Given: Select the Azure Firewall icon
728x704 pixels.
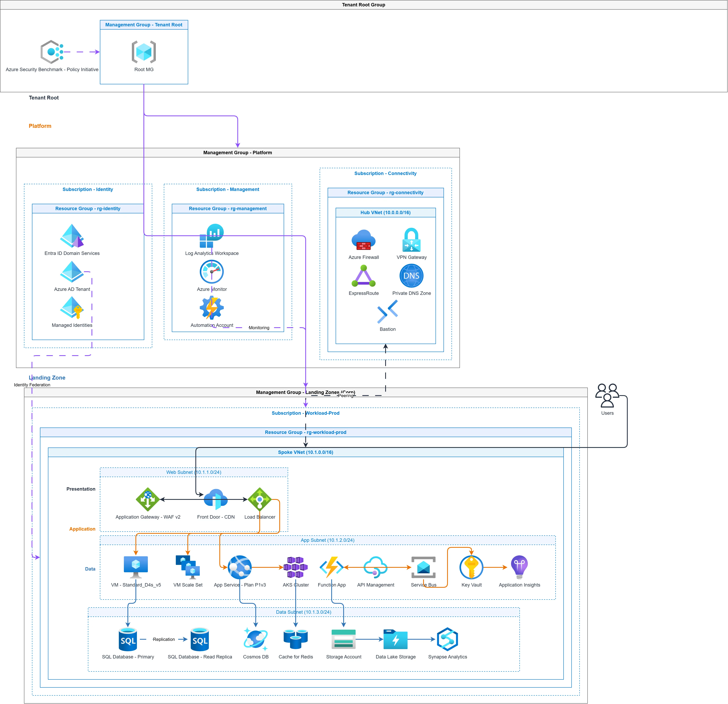Looking at the screenshot, I should [364, 240].
